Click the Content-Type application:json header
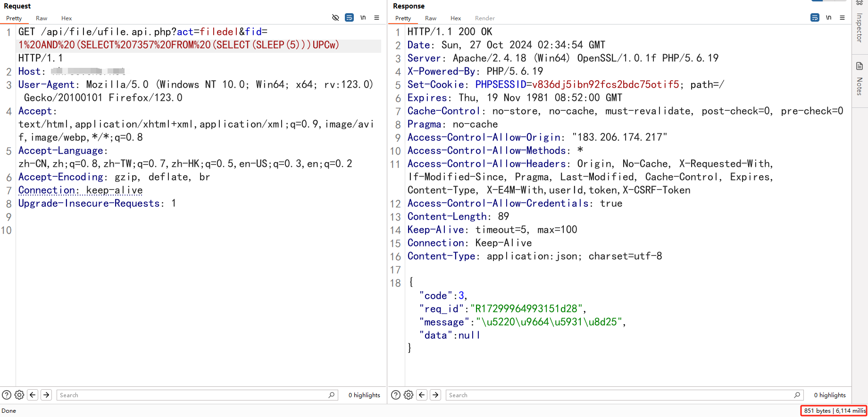 point(534,256)
